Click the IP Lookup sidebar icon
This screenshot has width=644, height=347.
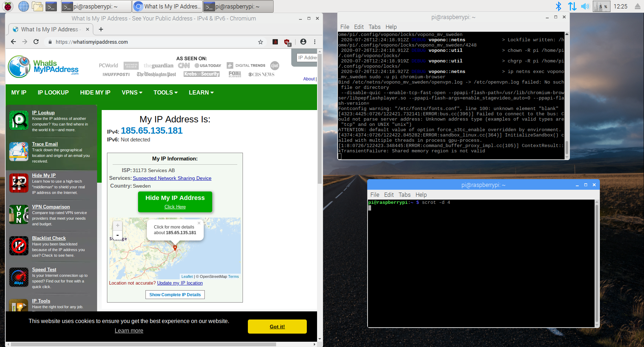coord(19,120)
